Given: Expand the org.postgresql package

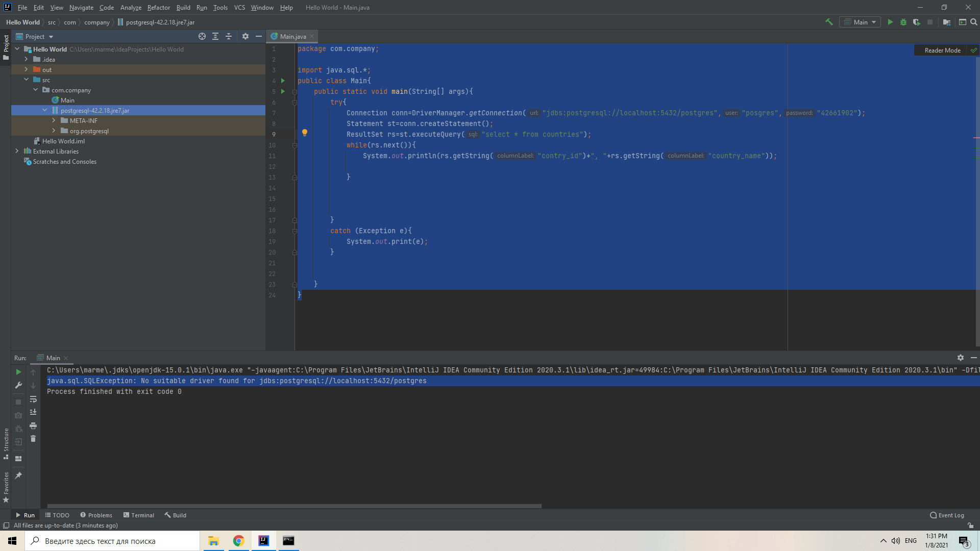Looking at the screenshot, I should pos(54,131).
